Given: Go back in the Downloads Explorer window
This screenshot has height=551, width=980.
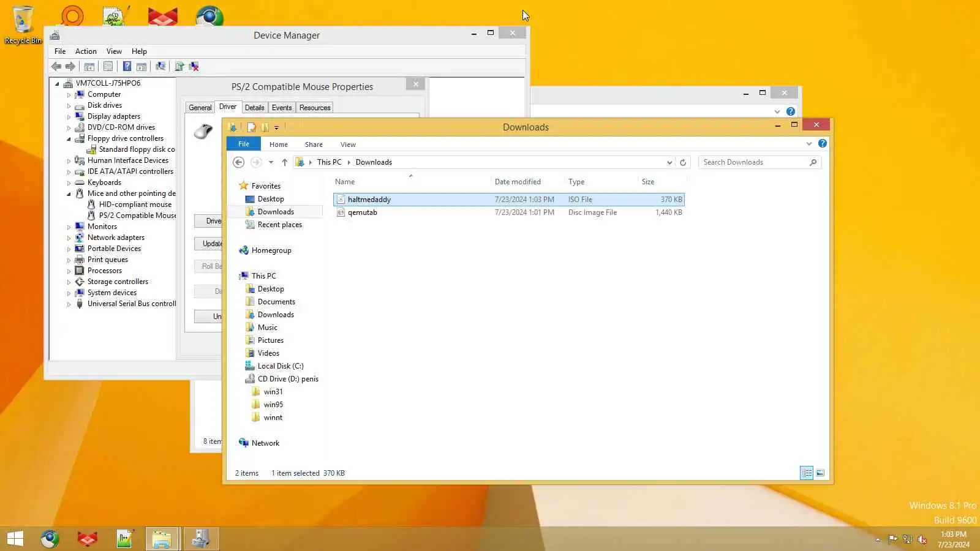Looking at the screenshot, I should (x=239, y=162).
